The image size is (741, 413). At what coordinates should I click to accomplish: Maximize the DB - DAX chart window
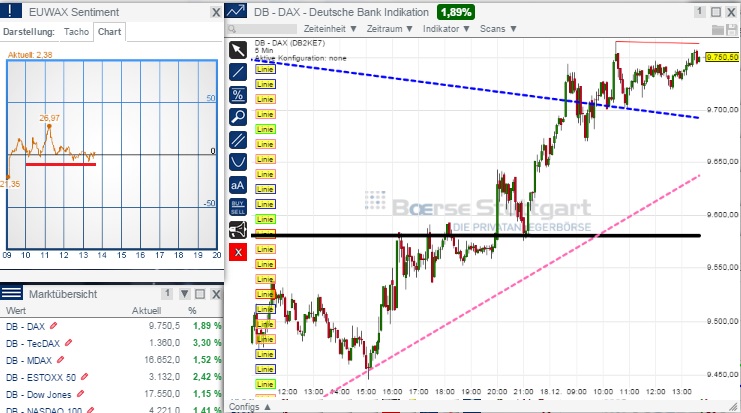pos(716,12)
